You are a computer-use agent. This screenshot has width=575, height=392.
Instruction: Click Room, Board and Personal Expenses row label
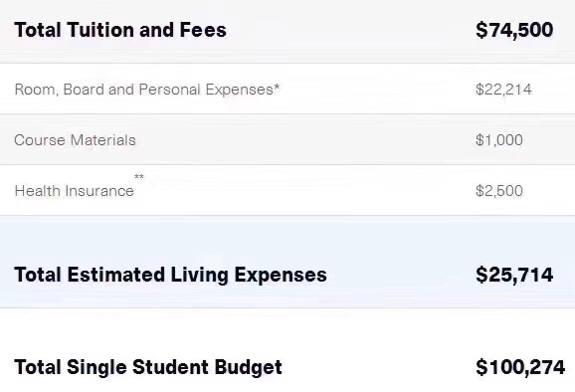point(146,90)
